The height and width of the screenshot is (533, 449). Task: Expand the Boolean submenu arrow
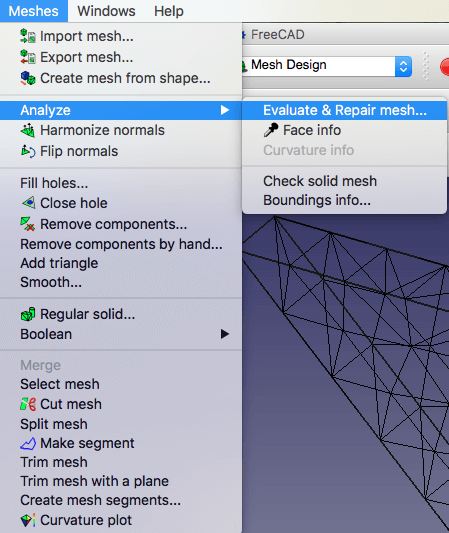(224, 334)
